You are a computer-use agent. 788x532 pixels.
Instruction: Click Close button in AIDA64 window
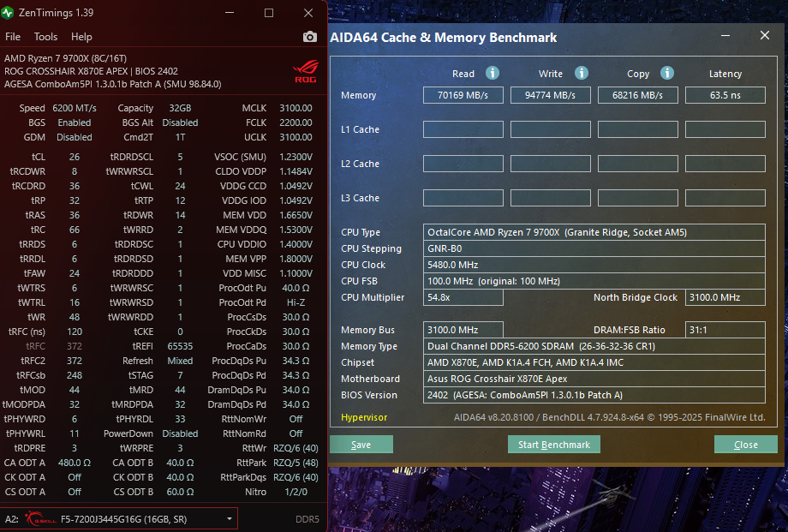746,445
